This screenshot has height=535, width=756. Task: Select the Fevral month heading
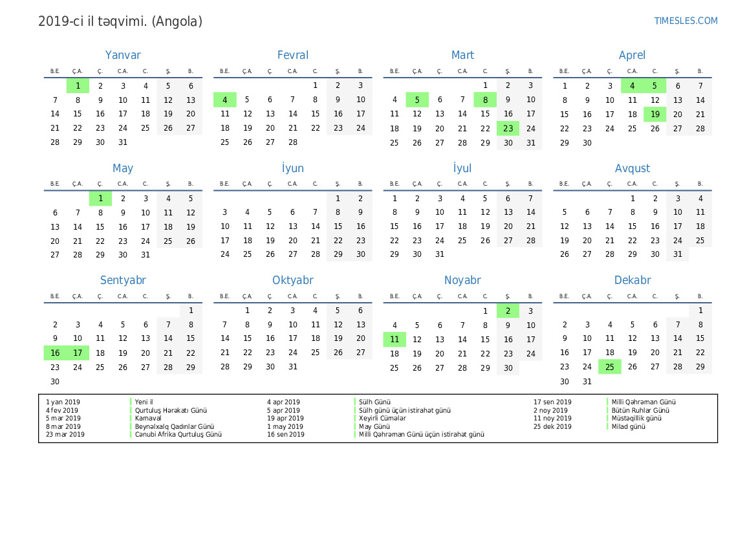(293, 55)
